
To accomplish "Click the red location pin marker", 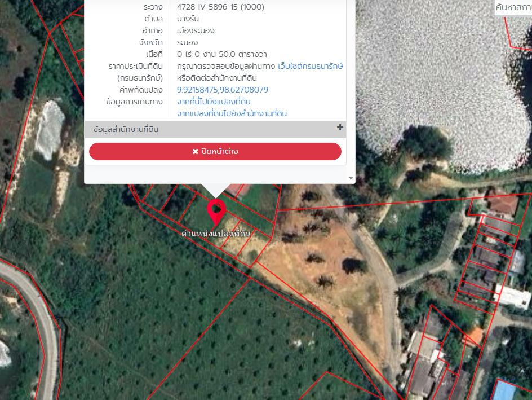I will pyautogui.click(x=216, y=212).
